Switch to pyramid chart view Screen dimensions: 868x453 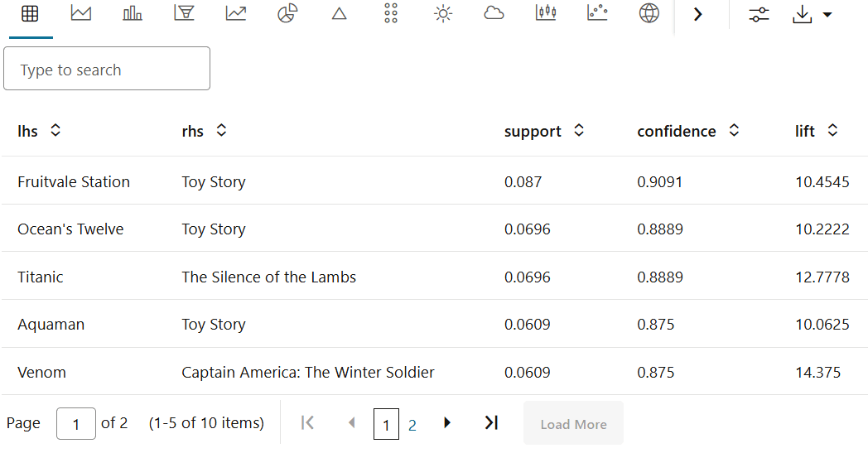click(340, 14)
